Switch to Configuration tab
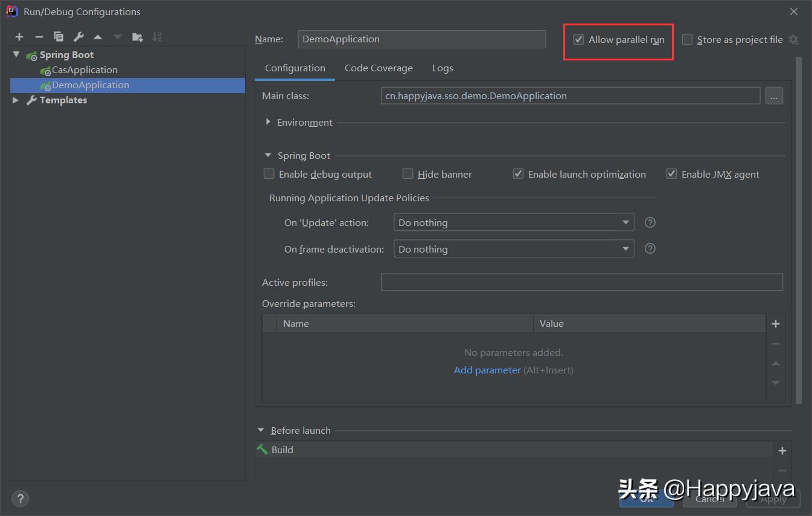The width and height of the screenshot is (812, 516). point(295,68)
